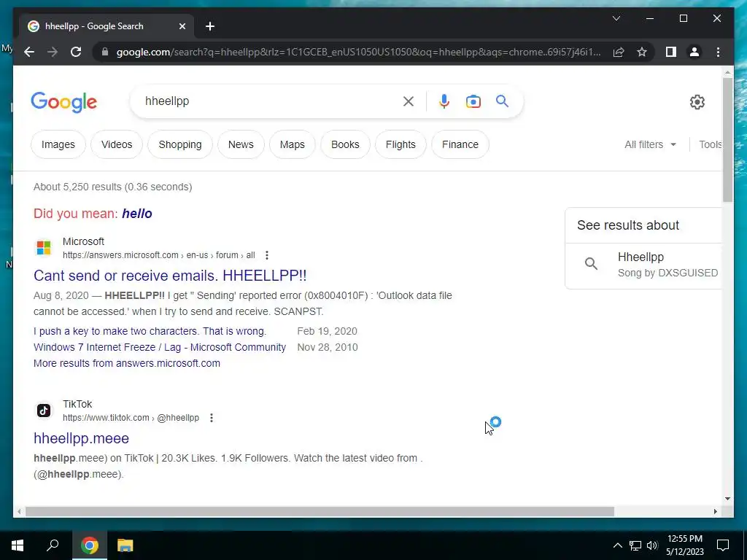
Task: Expand the All filters dropdown
Action: tap(650, 144)
